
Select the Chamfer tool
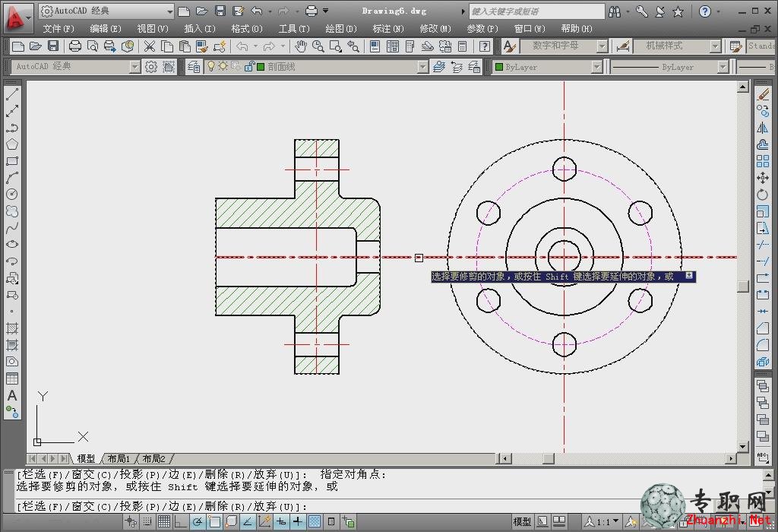pos(763,328)
